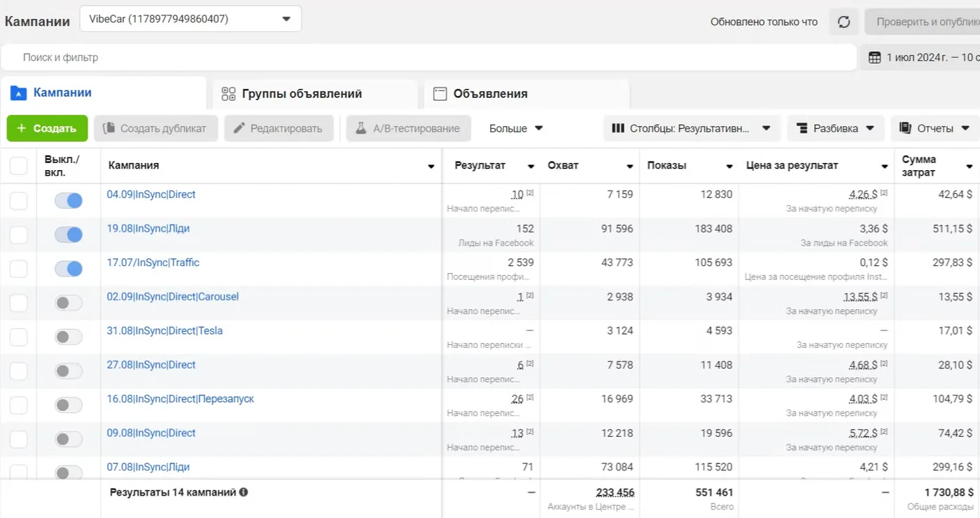Tick the checkbox for 04.09|InSync|Direct row

point(18,201)
